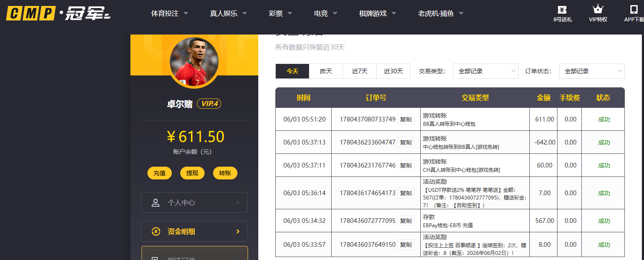Expand the 棋牌游戏 menu
644x260 pixels.
pos(378,13)
